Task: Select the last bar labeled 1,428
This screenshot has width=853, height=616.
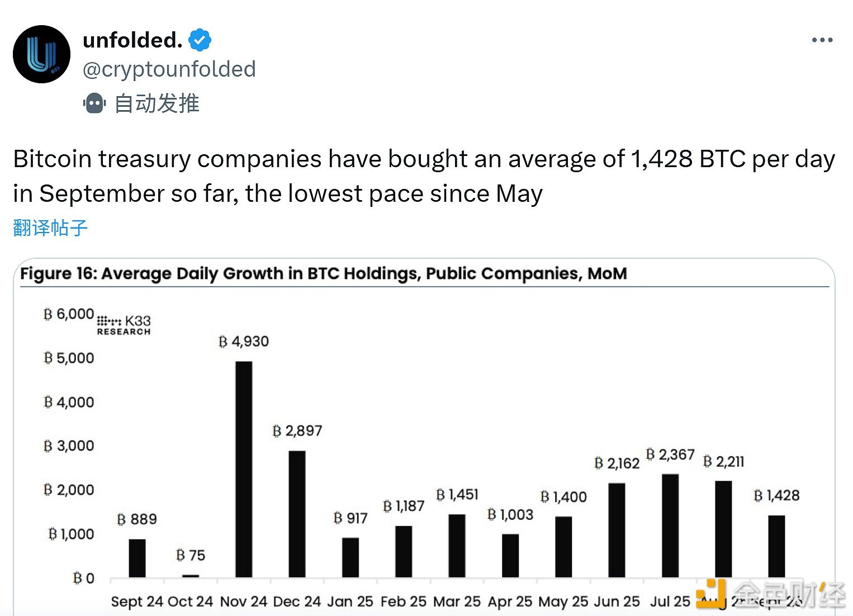Action: pos(776,546)
